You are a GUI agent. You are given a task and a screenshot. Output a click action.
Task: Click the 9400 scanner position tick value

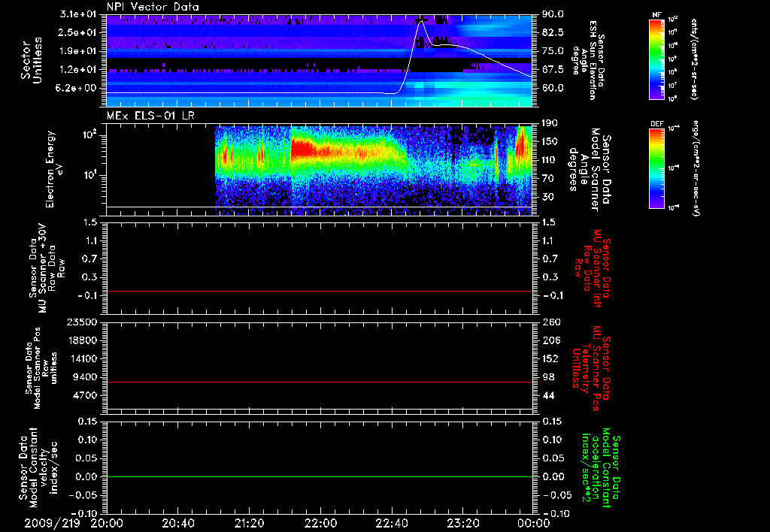(x=86, y=377)
